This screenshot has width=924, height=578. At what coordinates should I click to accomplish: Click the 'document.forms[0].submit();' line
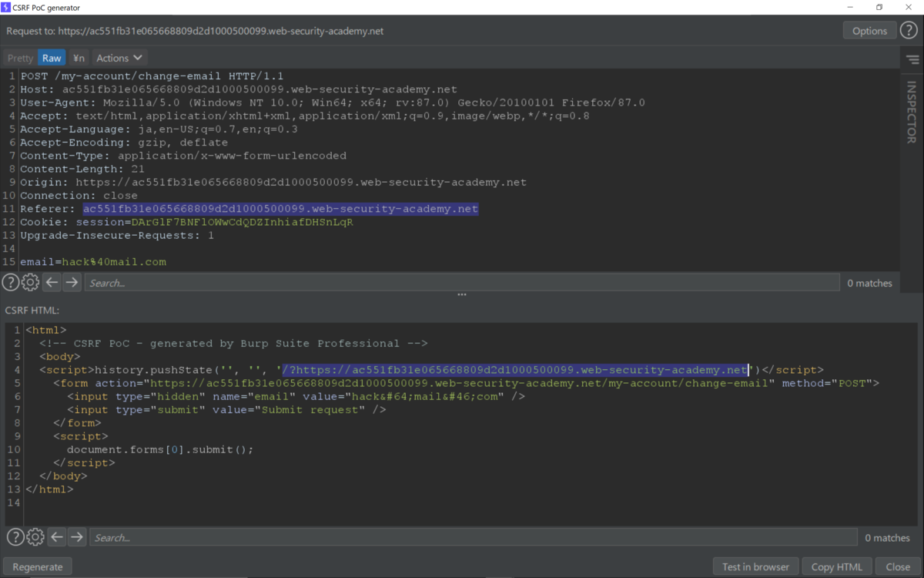[x=159, y=449]
